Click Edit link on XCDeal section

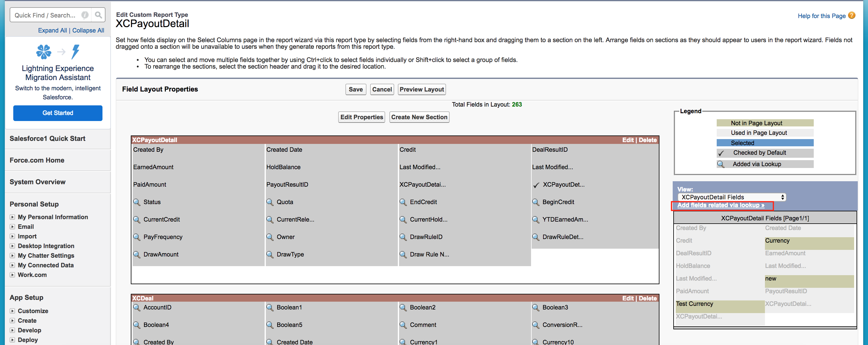point(628,298)
